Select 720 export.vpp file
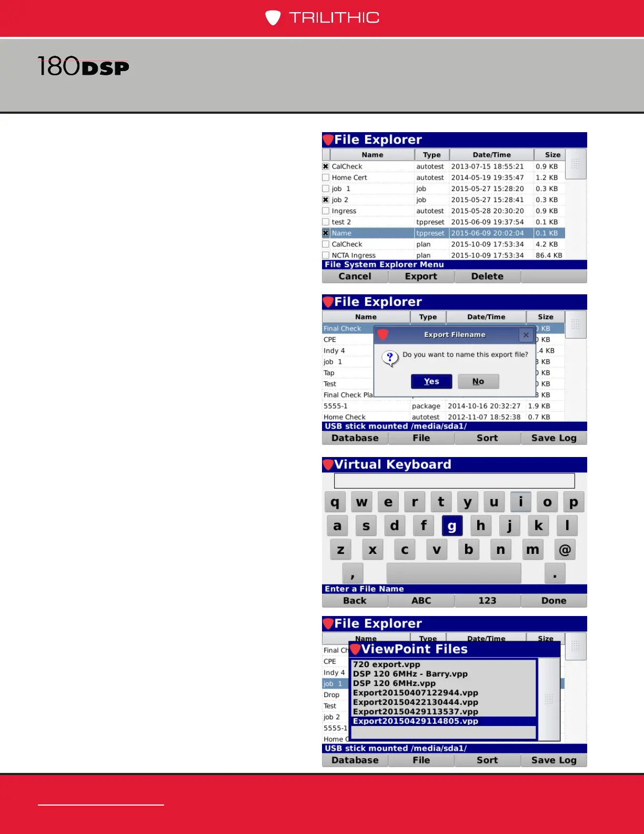This screenshot has width=644, height=834. point(444,664)
